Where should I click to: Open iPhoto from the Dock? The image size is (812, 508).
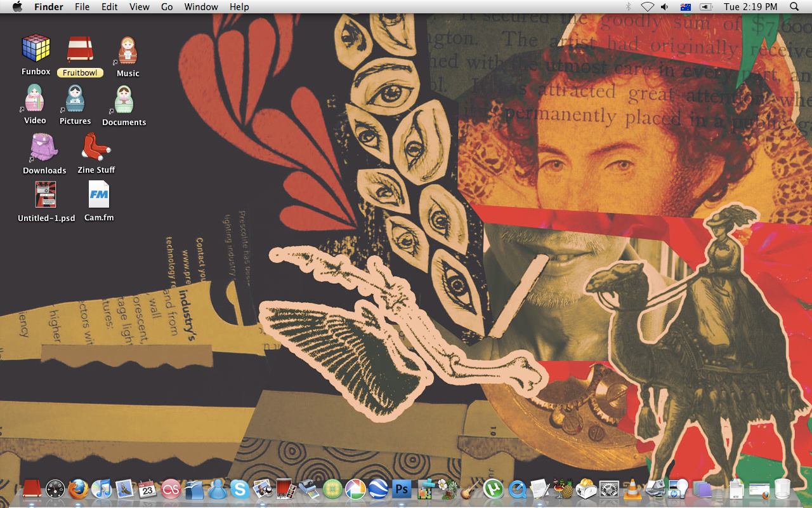[263, 489]
